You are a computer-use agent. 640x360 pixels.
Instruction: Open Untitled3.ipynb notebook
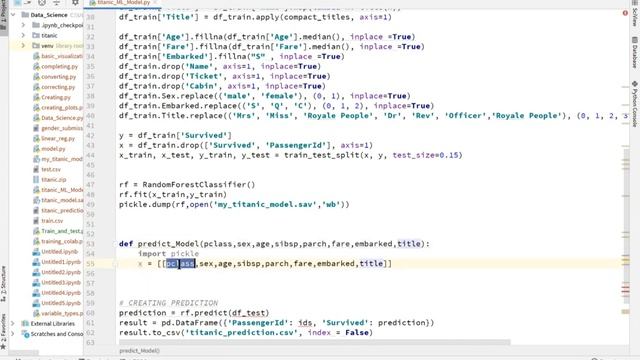tap(57, 282)
